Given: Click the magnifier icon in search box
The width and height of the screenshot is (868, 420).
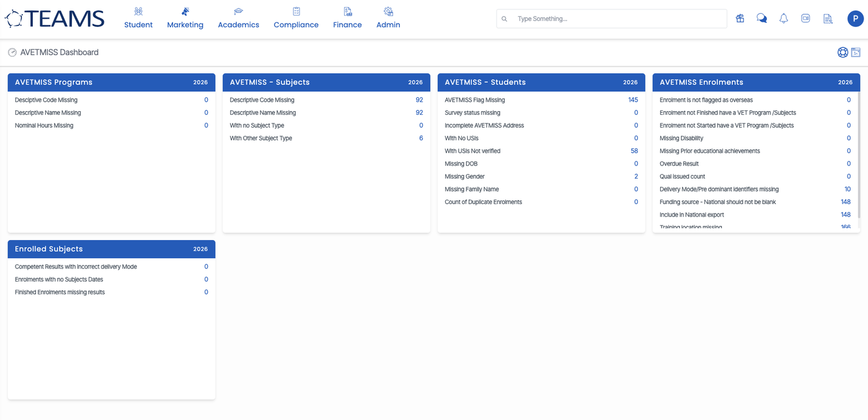Looking at the screenshot, I should point(504,19).
